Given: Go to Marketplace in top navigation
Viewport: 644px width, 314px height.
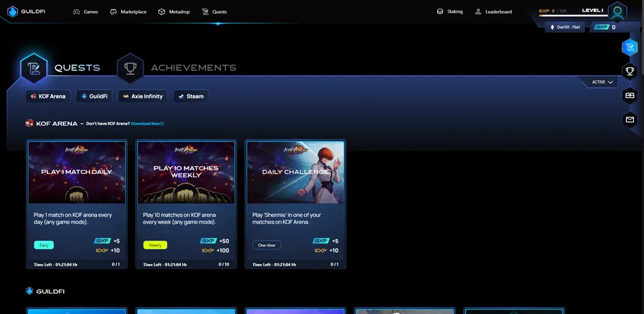Looking at the screenshot, I should [x=128, y=12].
